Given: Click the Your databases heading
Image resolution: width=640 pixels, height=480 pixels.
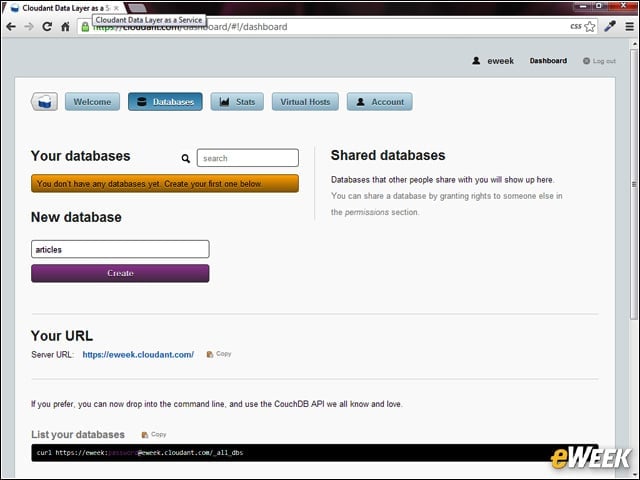Looking at the screenshot, I should point(80,156).
